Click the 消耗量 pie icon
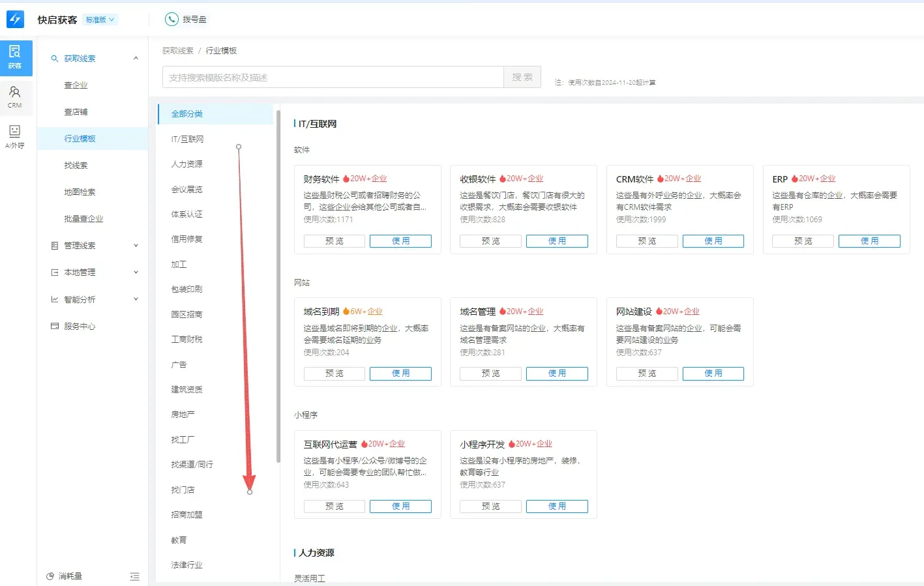The height and width of the screenshot is (586, 924). 50,576
